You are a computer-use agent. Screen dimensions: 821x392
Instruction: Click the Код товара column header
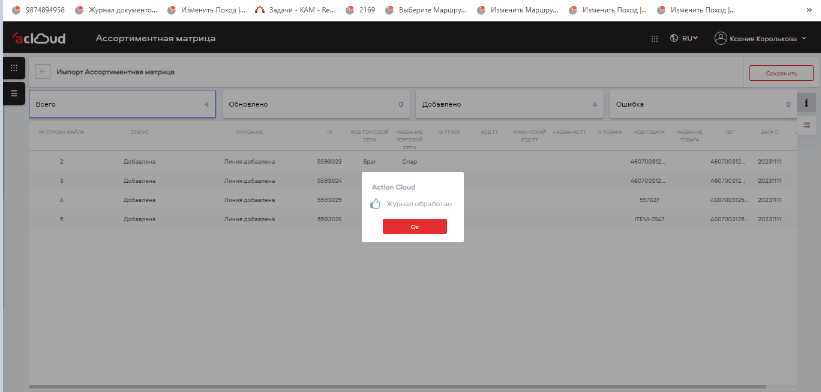click(x=649, y=132)
